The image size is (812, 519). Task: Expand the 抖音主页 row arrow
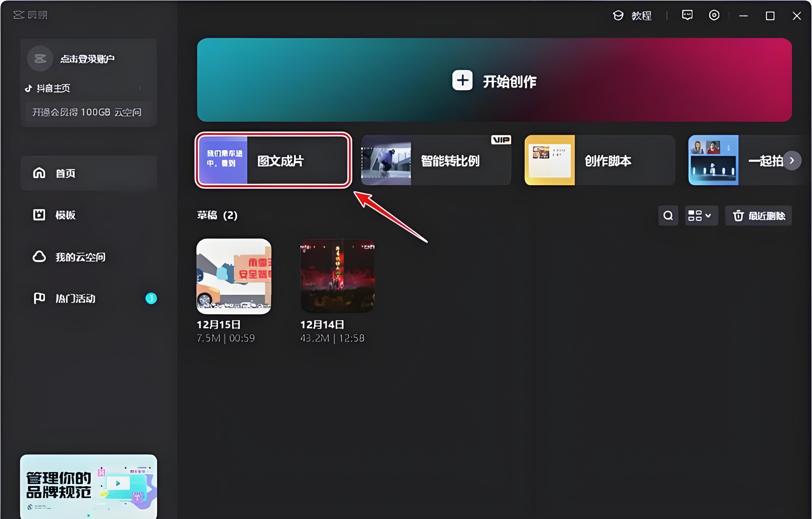(x=140, y=88)
